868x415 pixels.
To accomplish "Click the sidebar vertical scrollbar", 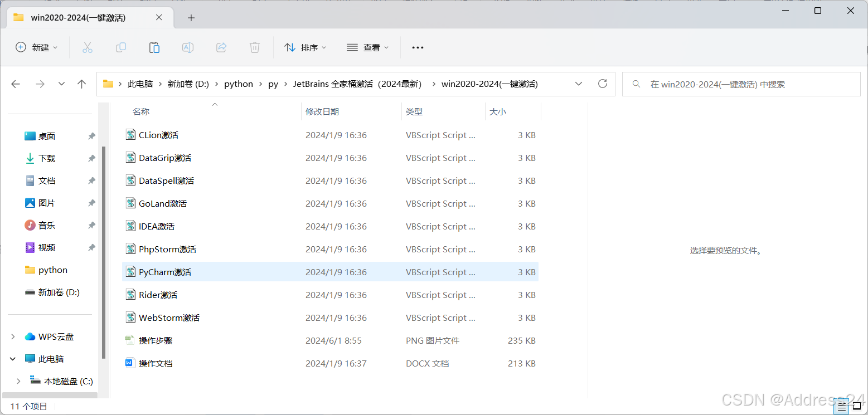I will [x=103, y=252].
